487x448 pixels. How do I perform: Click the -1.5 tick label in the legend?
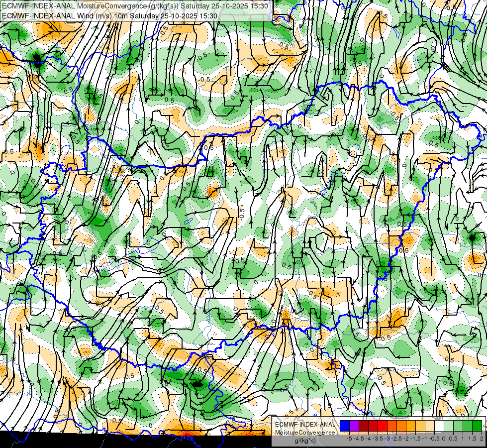coord(415,439)
